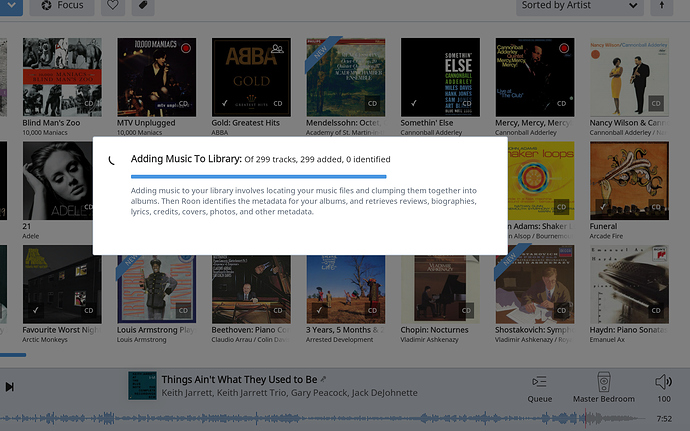This screenshot has height=431, width=690.
Task: Open Nancy Wilson & Cannonball album cover
Action: [x=629, y=77]
